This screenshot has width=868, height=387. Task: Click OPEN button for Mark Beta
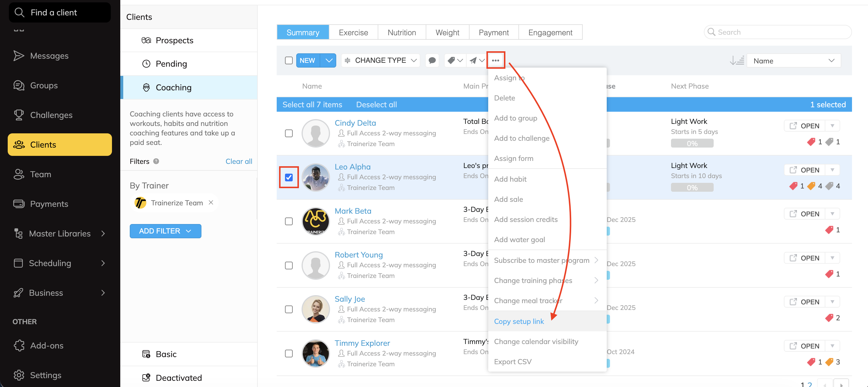point(805,214)
